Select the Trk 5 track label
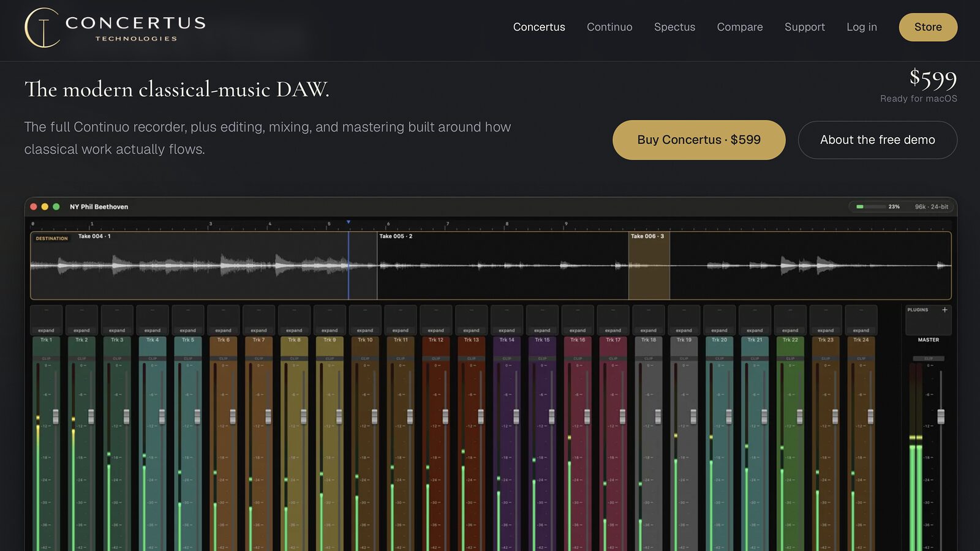 point(188,340)
